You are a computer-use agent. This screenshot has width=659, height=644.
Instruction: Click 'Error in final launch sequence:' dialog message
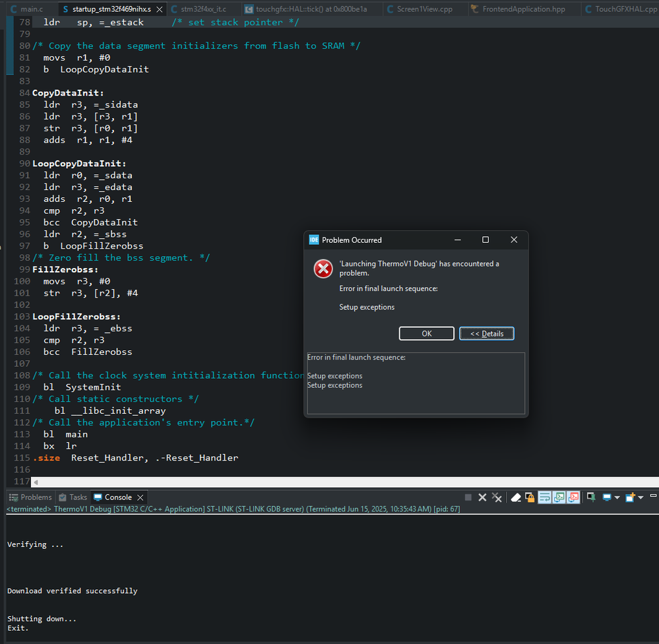pos(389,288)
